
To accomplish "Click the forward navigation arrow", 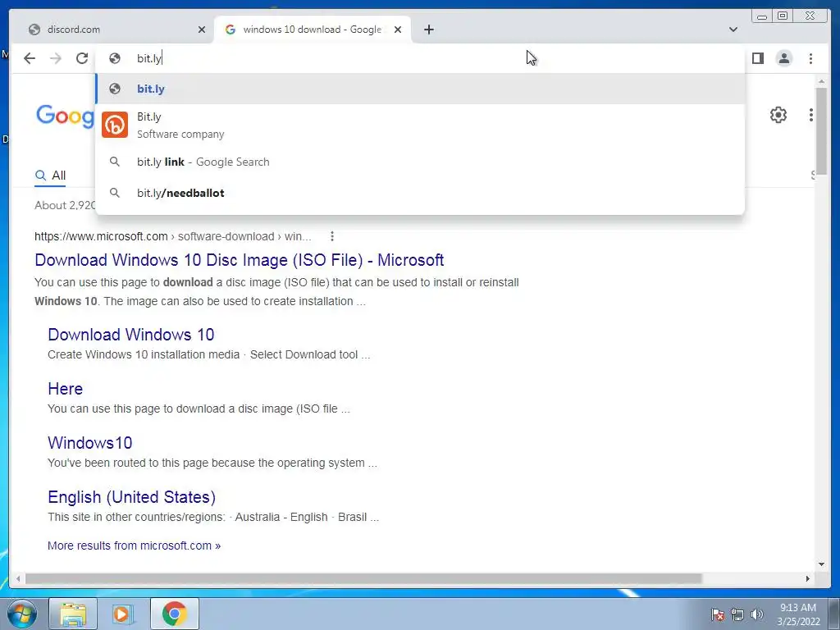I will (x=56, y=58).
